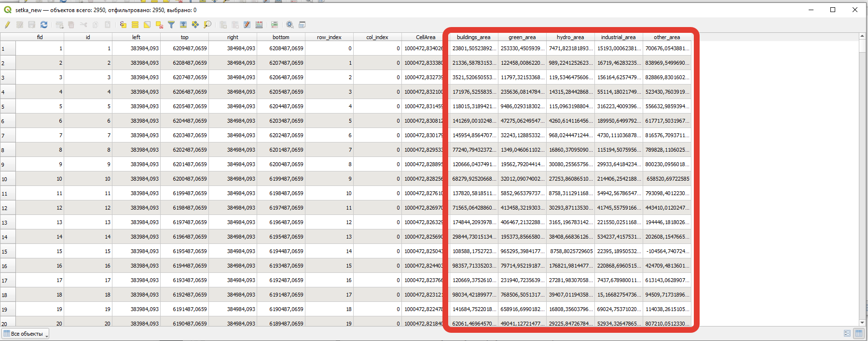Click industrial_area cell '15,16682754736...'
868x341 pixels.
pos(619,295)
